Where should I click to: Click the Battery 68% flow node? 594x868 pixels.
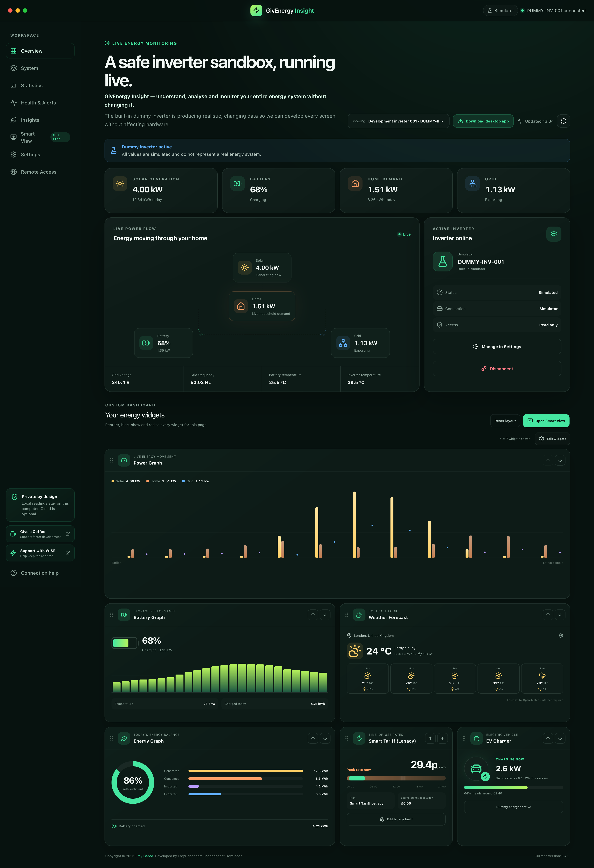tap(163, 343)
